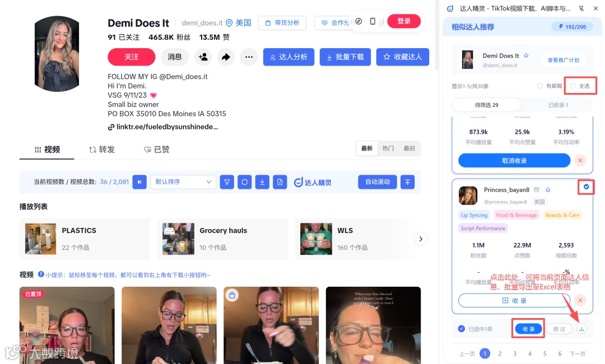The width and height of the screenshot is (605, 364).
Task: Click the 带货分析 button
Action: click(282, 23)
